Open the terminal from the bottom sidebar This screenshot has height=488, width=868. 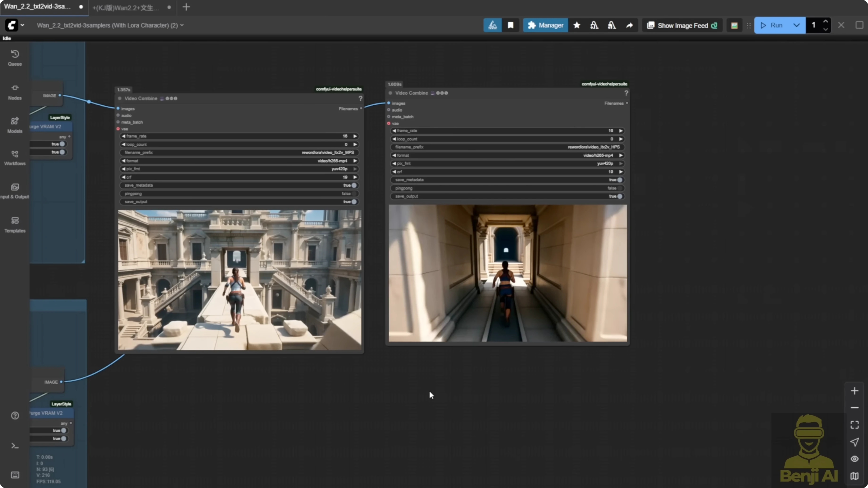15,446
